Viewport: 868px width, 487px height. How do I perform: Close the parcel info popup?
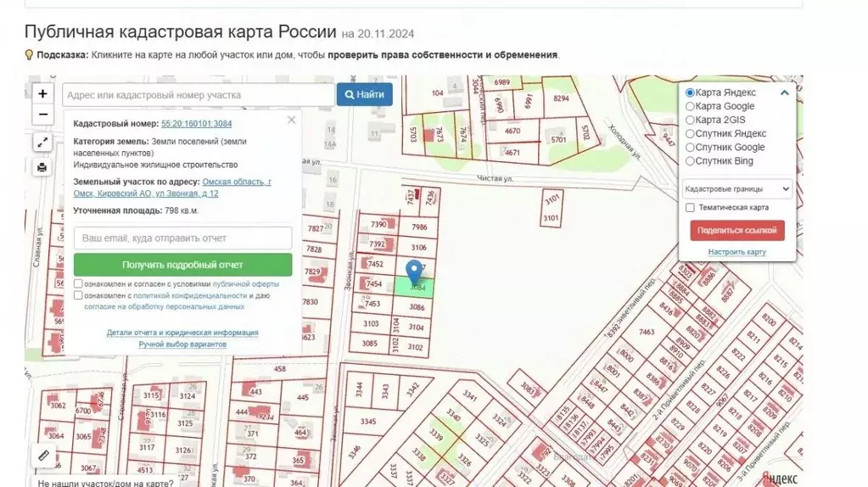[x=292, y=120]
